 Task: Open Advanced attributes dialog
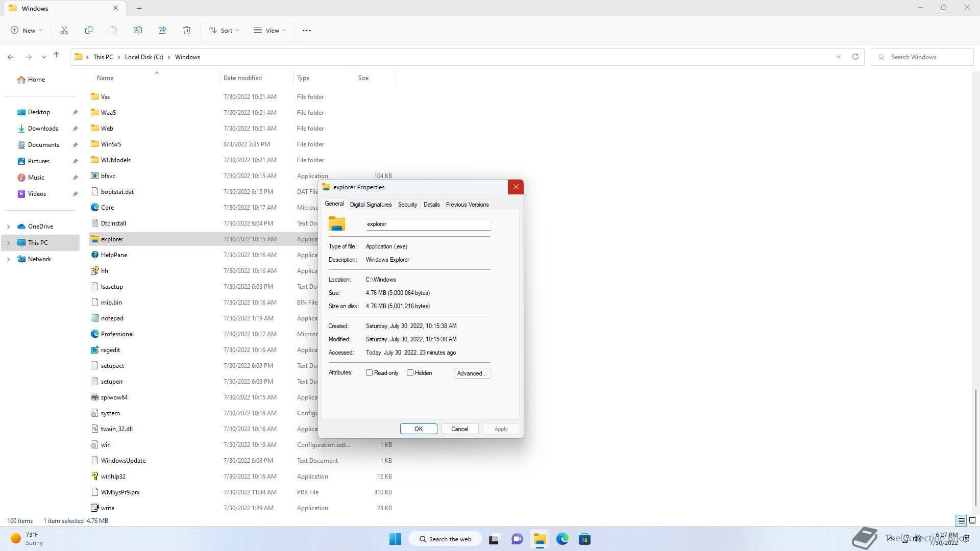click(472, 373)
